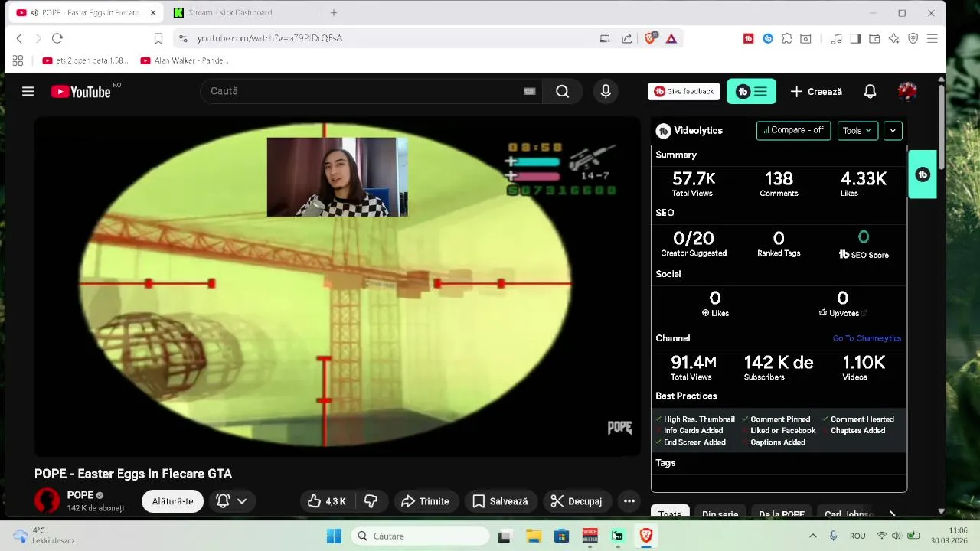Open Brave Shields lion icon
Image resolution: width=980 pixels, height=551 pixels.
click(x=650, y=38)
